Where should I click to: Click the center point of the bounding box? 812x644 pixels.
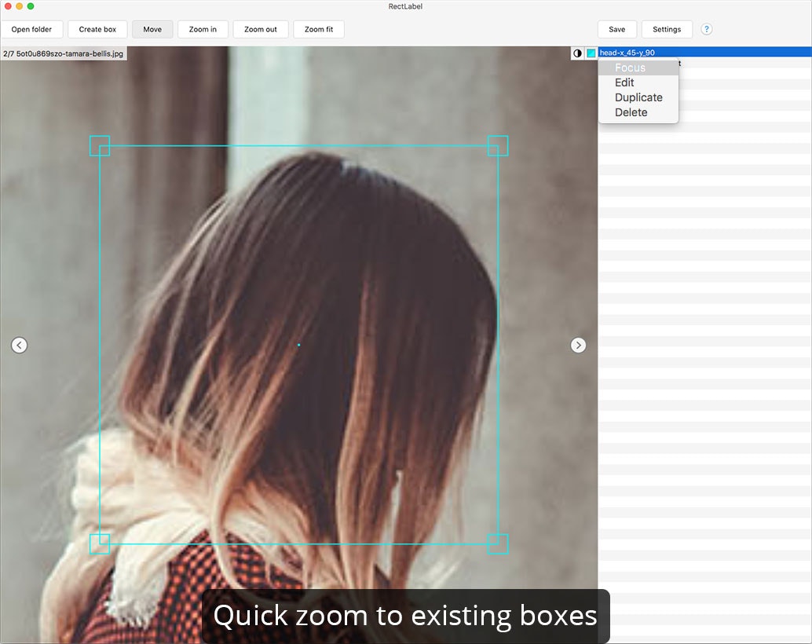click(x=298, y=345)
